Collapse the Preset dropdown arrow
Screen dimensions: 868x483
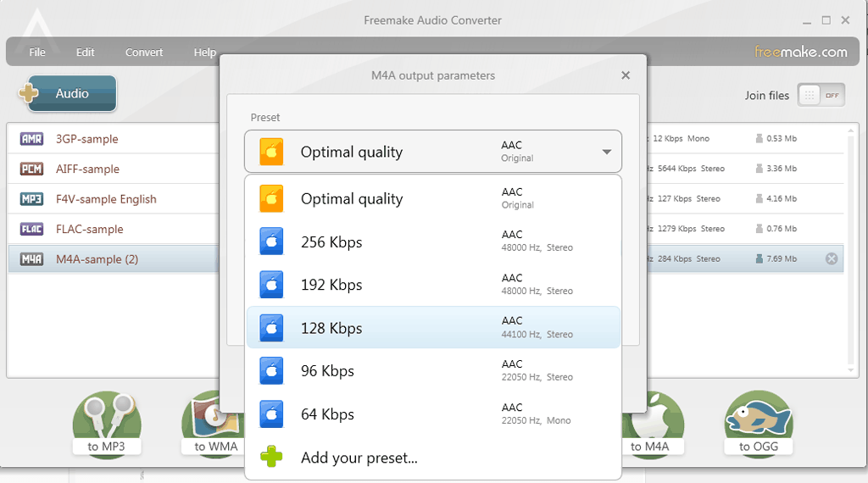point(607,152)
